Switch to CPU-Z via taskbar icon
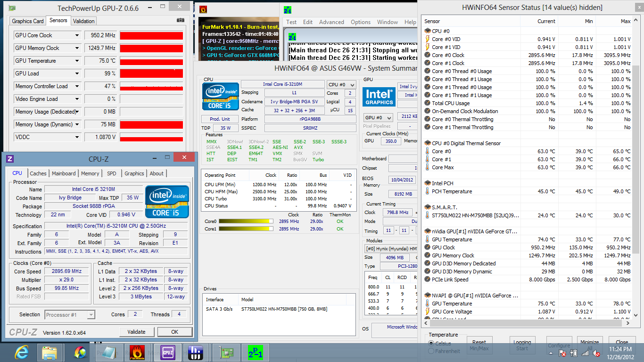The height and width of the screenshot is (362, 644). 168,352
